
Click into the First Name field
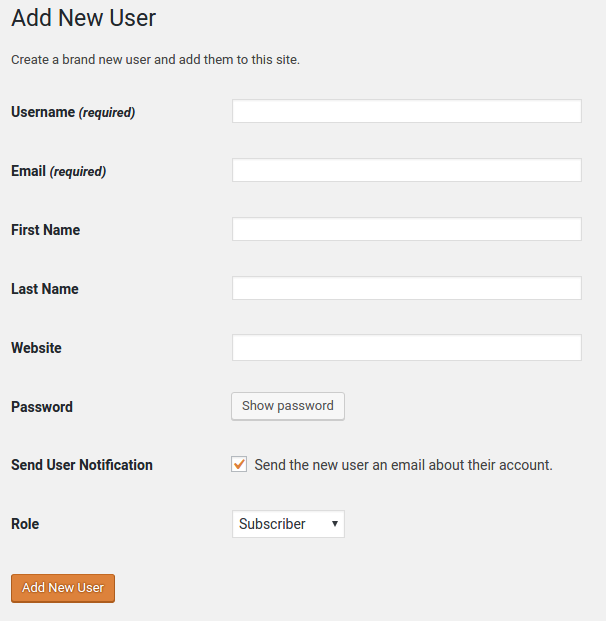point(406,229)
